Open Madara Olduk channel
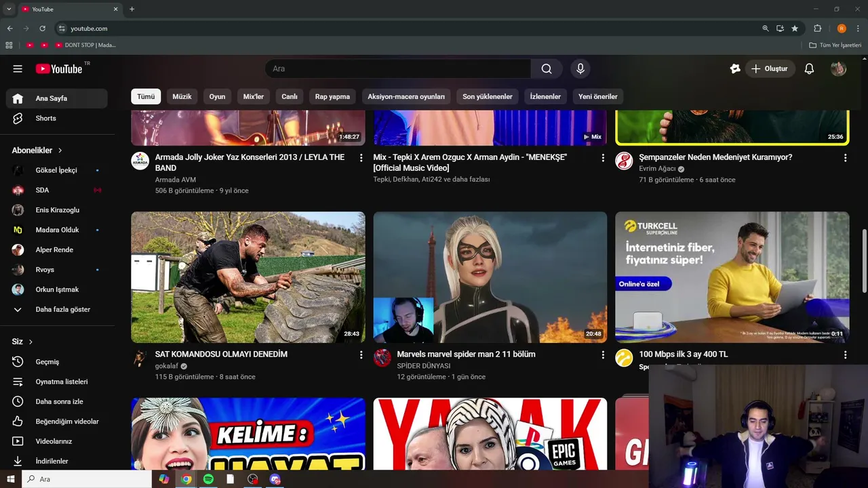 click(x=57, y=230)
